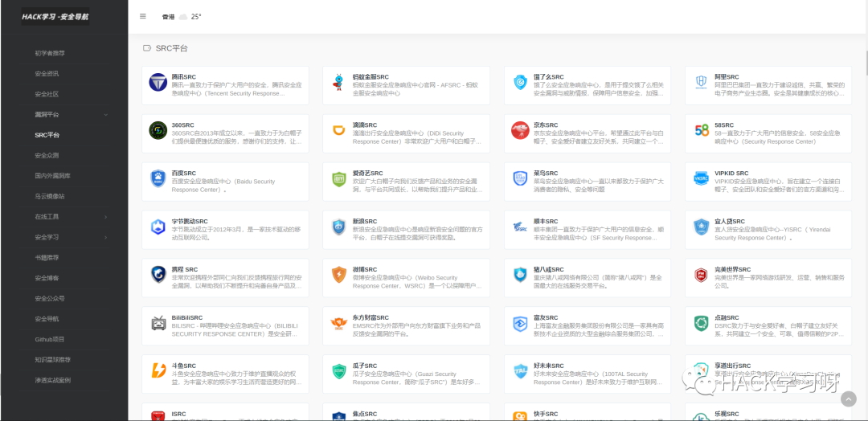Click the 携程 SRC dark shield icon
Screen dimensions: 868x421
(x=158, y=275)
